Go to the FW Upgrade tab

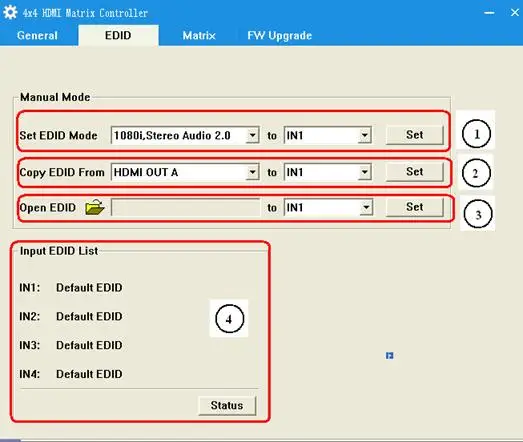point(280,35)
